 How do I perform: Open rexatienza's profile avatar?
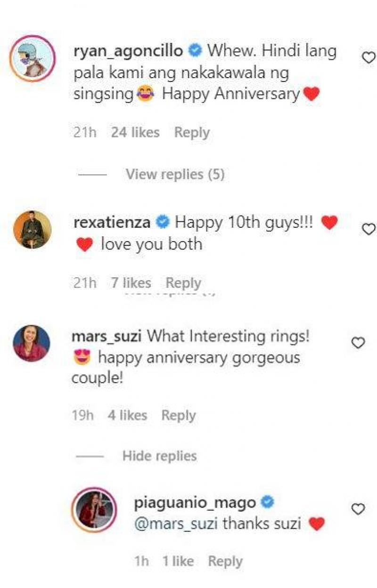click(x=33, y=229)
